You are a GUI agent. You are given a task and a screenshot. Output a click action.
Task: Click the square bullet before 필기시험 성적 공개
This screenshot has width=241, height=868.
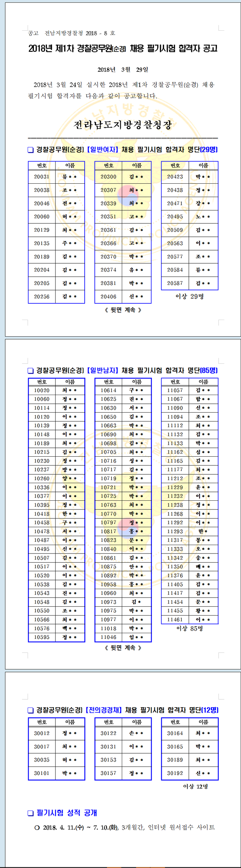coord(31,813)
